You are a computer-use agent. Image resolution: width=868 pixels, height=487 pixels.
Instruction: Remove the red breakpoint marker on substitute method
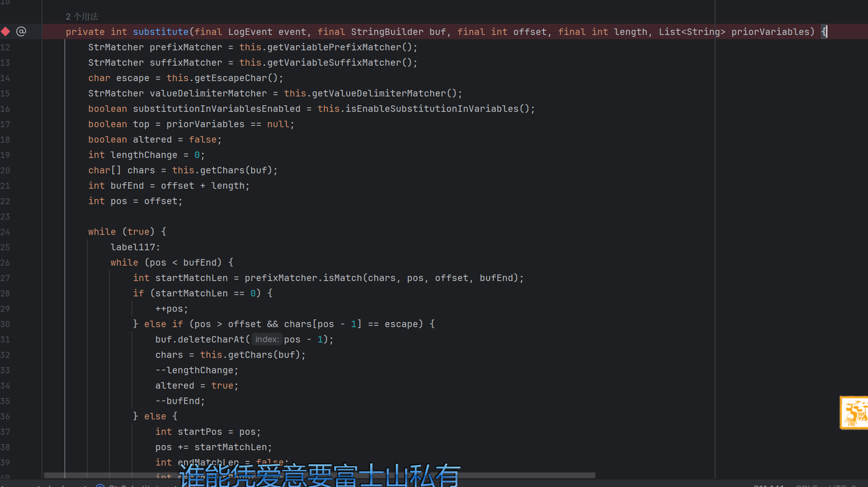coord(6,31)
